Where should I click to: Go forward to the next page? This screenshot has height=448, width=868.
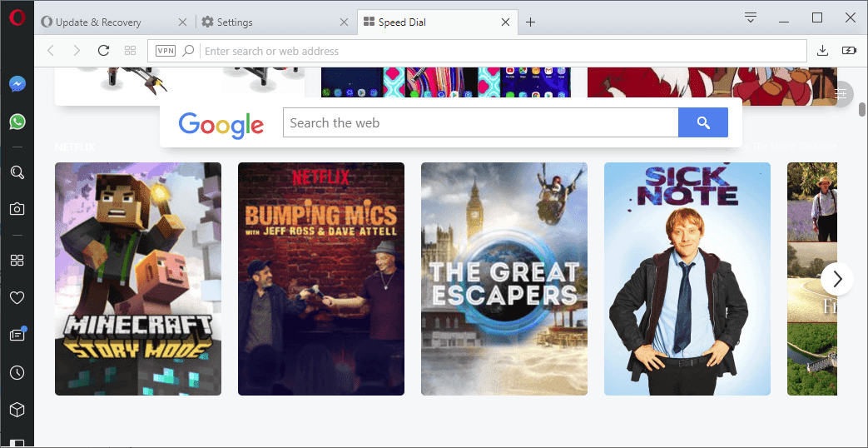pos(77,51)
